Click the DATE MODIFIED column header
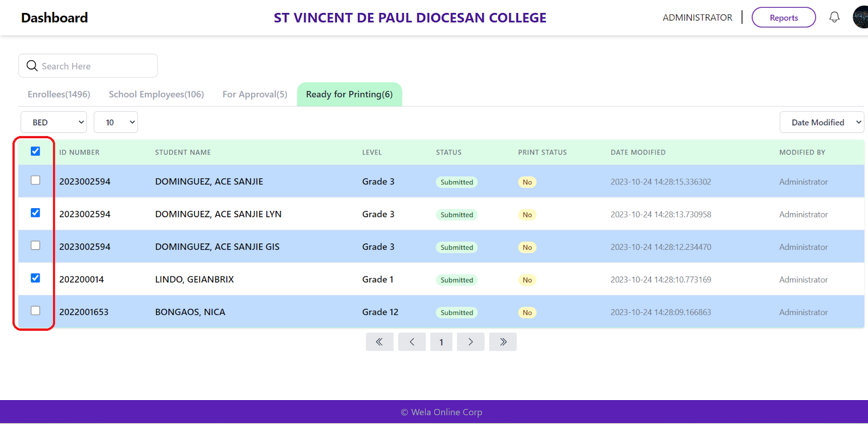 (x=638, y=152)
